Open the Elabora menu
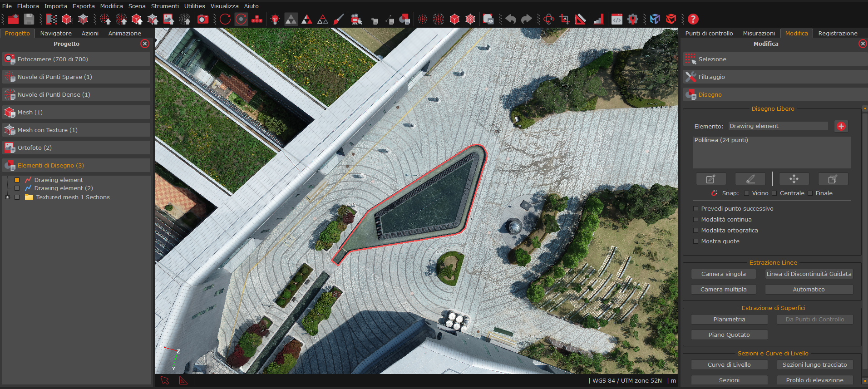The width and height of the screenshot is (868, 389). (x=28, y=6)
